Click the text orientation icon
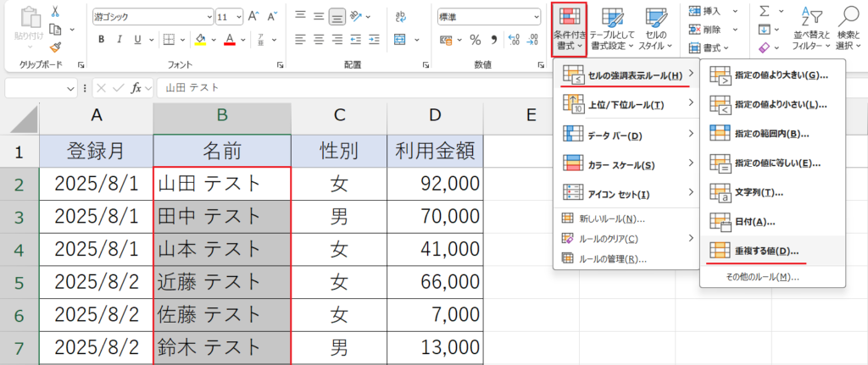This screenshot has height=365, width=868. [x=357, y=17]
